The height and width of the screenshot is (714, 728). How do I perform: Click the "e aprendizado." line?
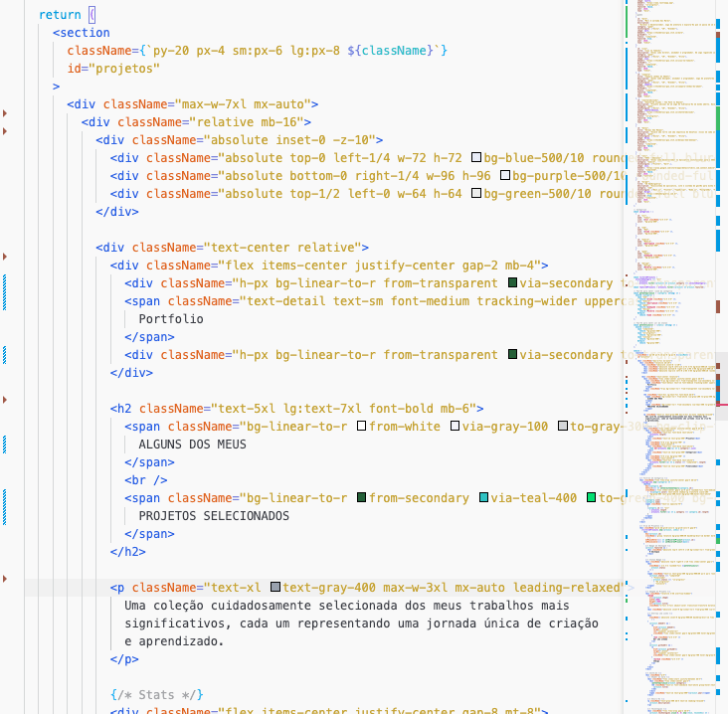tap(174, 641)
